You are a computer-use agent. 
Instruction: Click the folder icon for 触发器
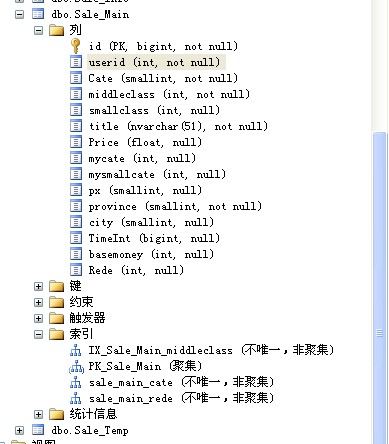(x=56, y=318)
